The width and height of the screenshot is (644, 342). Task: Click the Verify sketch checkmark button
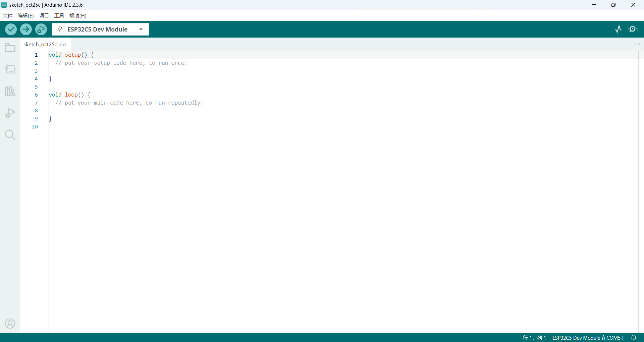(11, 30)
